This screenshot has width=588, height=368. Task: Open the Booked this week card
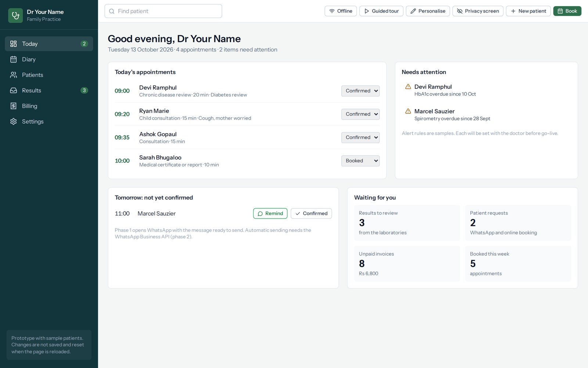(518, 264)
